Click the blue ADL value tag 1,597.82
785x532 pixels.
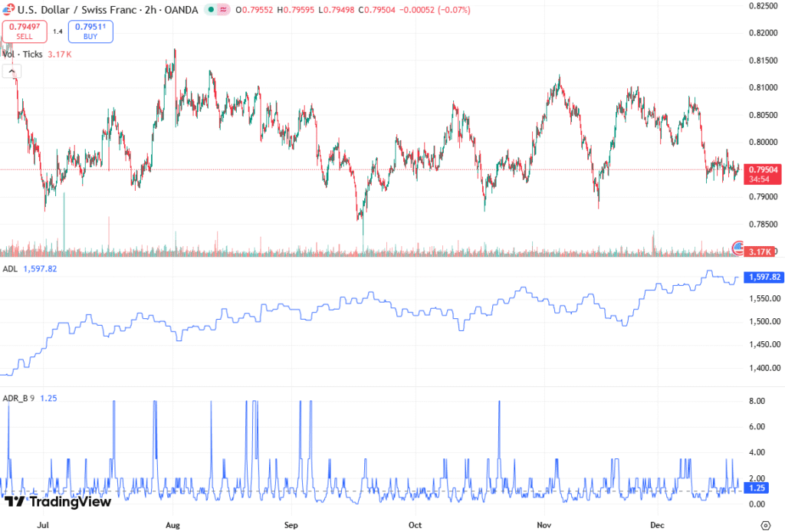pyautogui.click(x=764, y=277)
